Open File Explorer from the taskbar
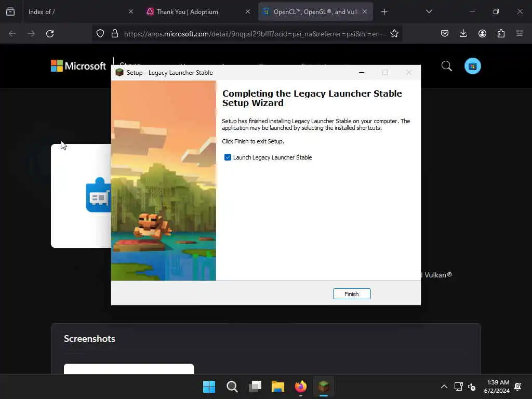The width and height of the screenshot is (532, 399). (x=278, y=387)
